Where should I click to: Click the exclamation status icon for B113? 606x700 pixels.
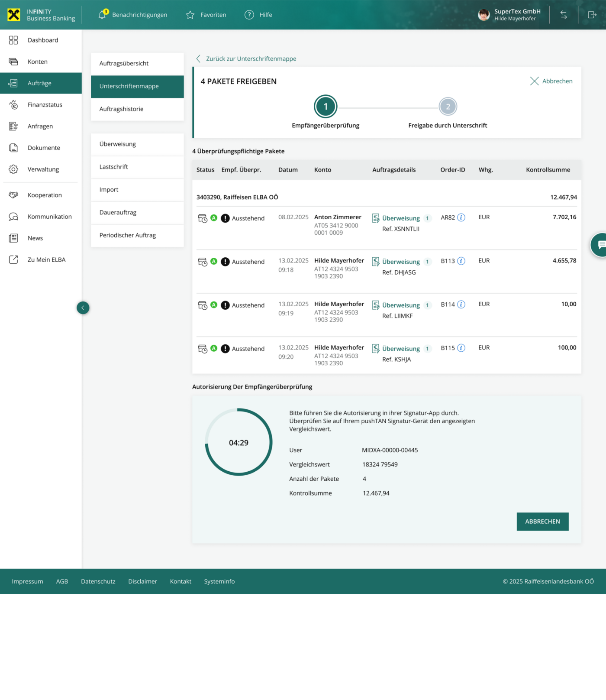click(x=225, y=262)
